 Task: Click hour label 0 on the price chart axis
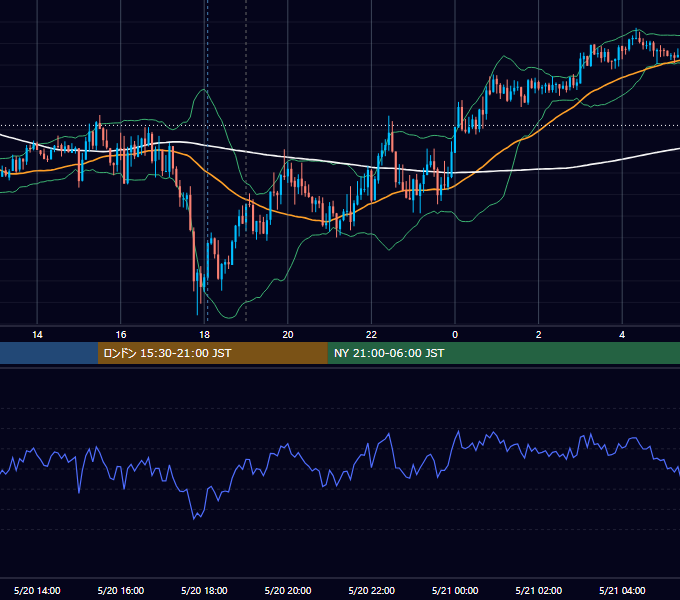click(x=455, y=335)
